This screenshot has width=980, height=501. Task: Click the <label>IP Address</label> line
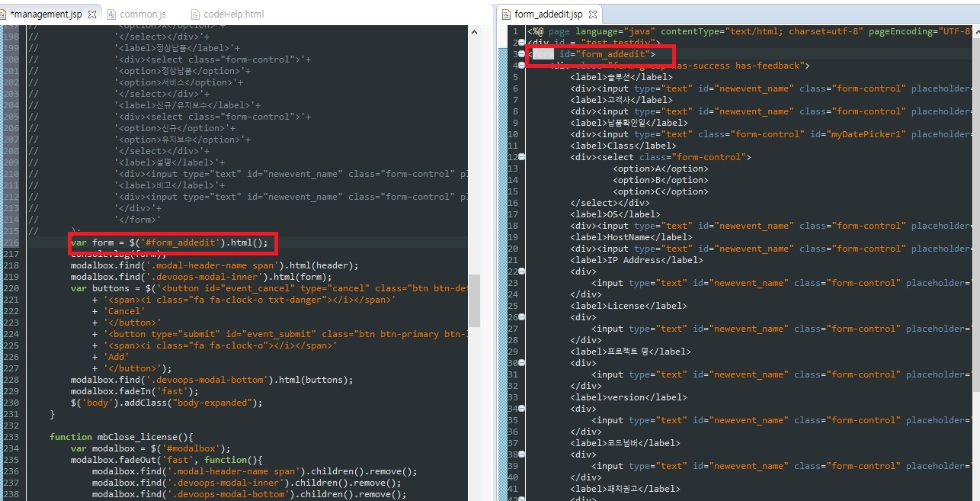coord(636,260)
